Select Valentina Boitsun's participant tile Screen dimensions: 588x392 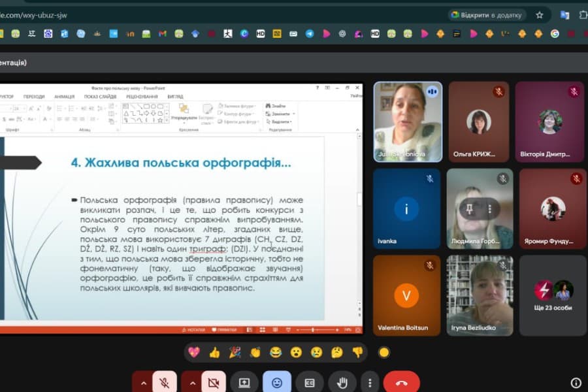point(406,295)
